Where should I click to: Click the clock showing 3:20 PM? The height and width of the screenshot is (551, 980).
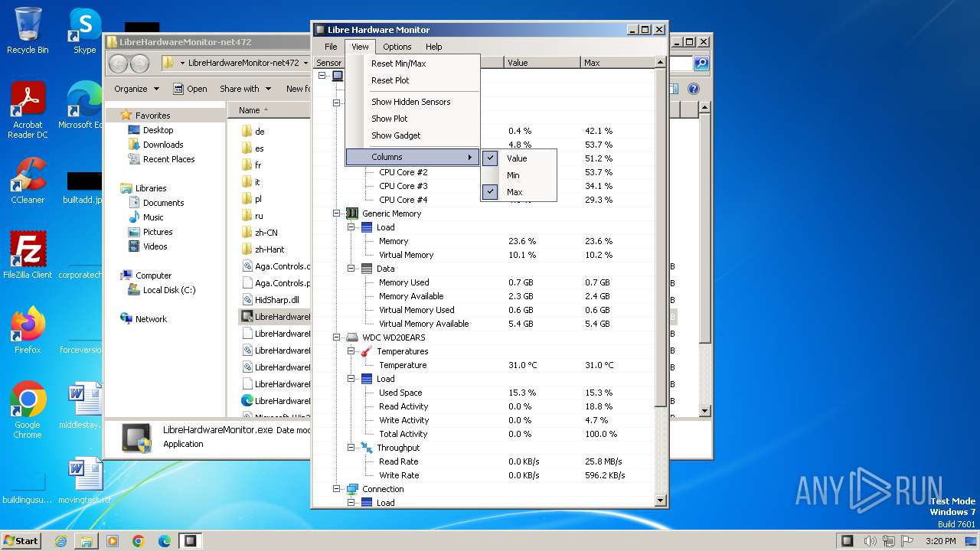pyautogui.click(x=940, y=541)
